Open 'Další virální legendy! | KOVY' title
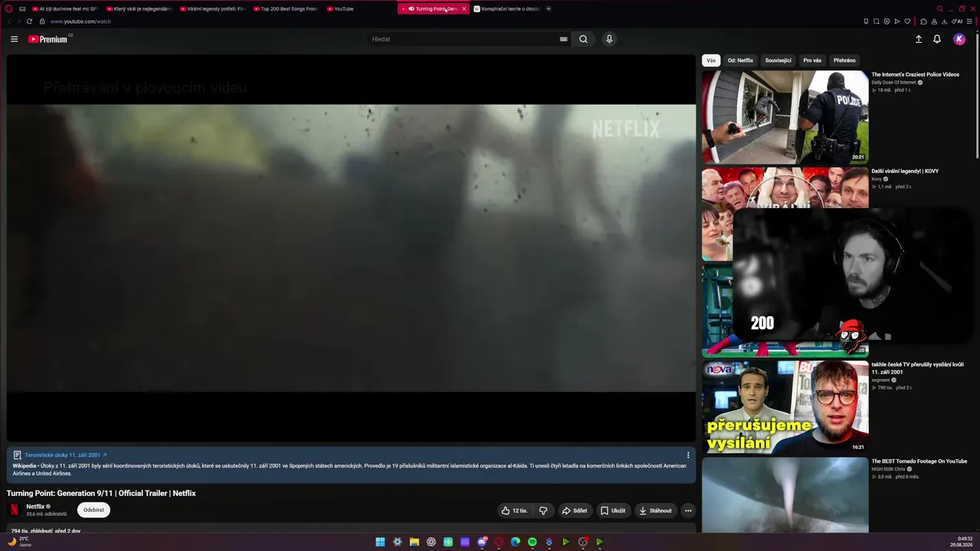980x551 pixels. click(x=905, y=171)
